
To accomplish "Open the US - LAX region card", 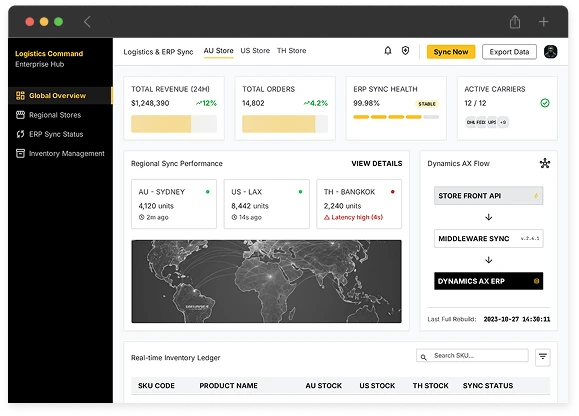I will coord(267,204).
